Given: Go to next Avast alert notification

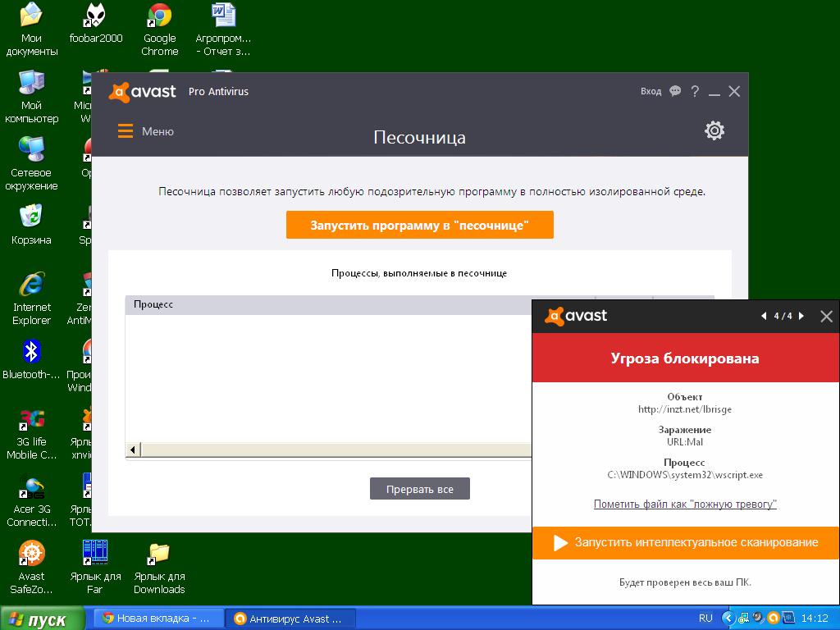Looking at the screenshot, I should (801, 316).
